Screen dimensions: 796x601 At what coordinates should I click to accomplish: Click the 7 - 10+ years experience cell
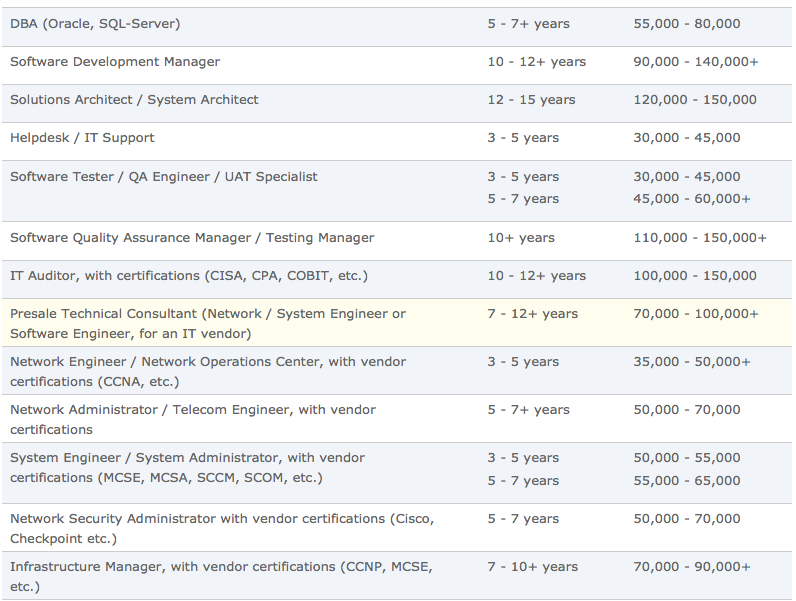532,567
